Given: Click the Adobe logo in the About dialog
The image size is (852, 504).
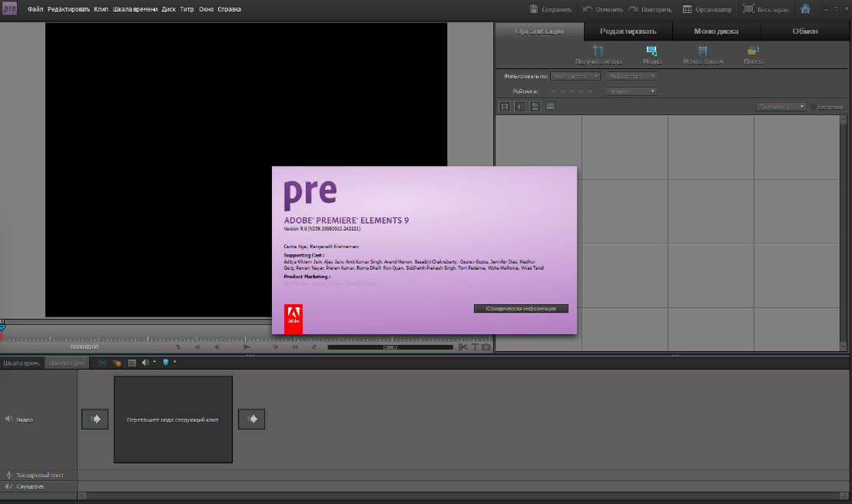Looking at the screenshot, I should tap(293, 319).
